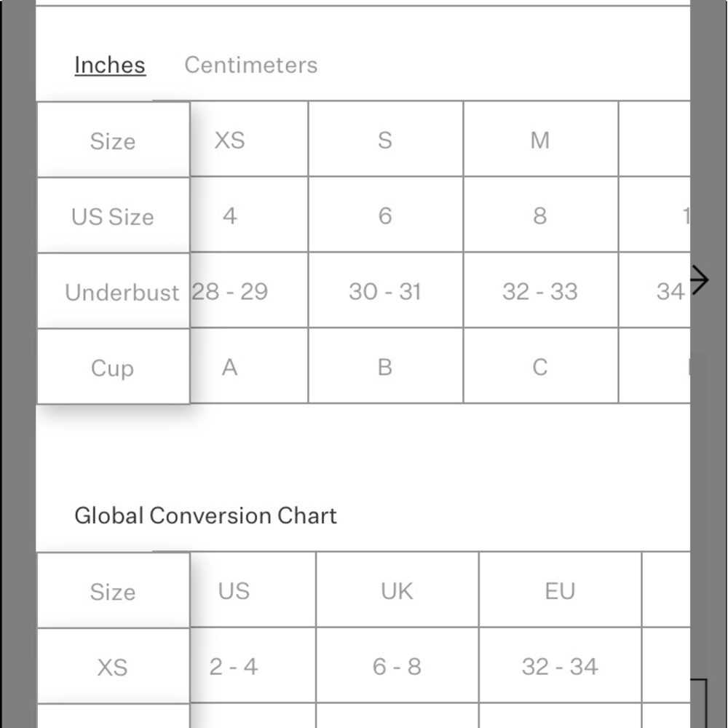Click cup size B cell
Viewport: 728px width, 728px height.
385,366
